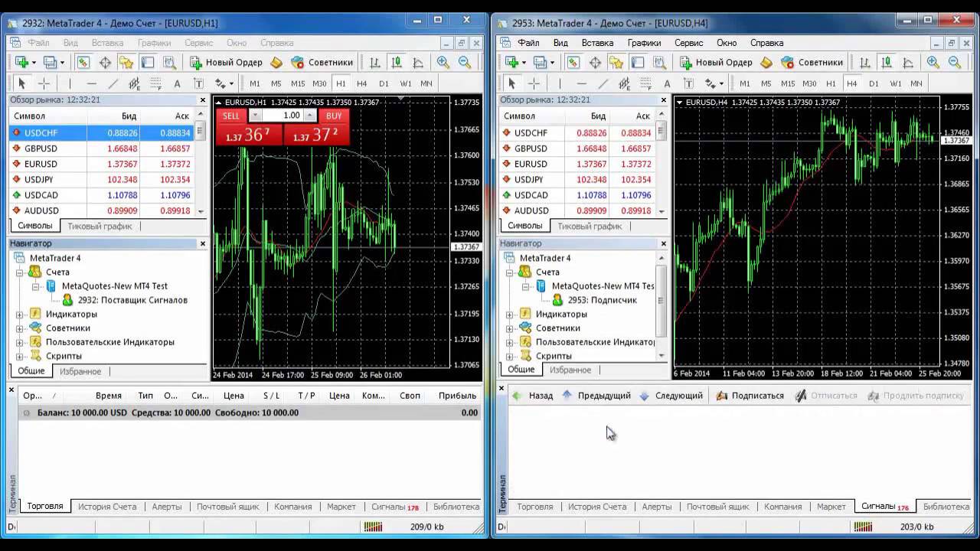The image size is (980, 551).
Task: Select Cursor arrow tool in left window
Action: [21, 83]
